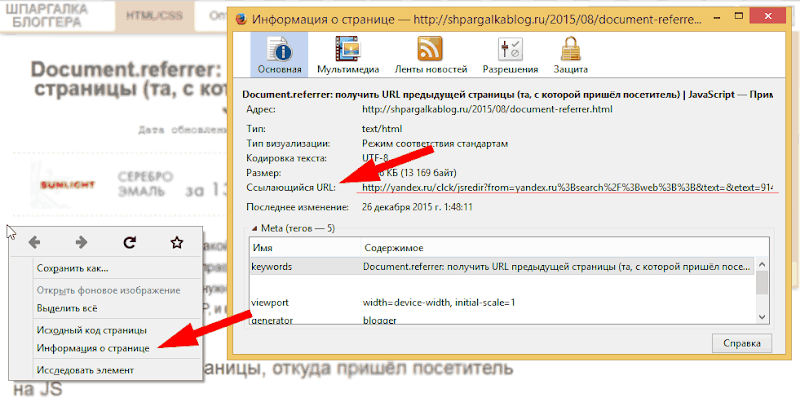Select the generator row in the Meta table
This screenshot has width=800, height=411.
point(503,320)
